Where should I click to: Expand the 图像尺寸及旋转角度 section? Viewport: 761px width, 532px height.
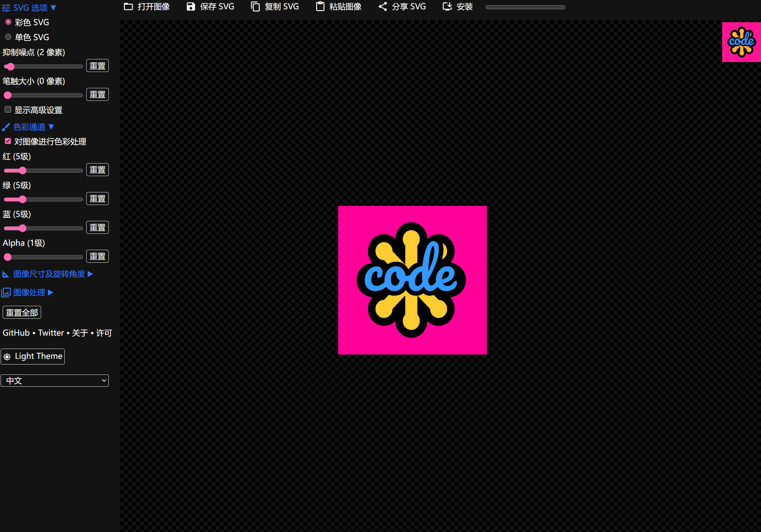[x=49, y=274]
